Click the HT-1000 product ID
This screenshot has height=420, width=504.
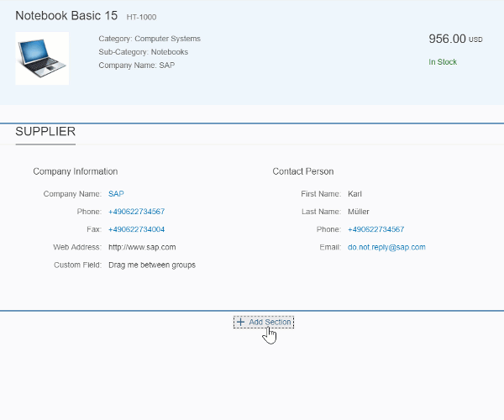coord(141,17)
